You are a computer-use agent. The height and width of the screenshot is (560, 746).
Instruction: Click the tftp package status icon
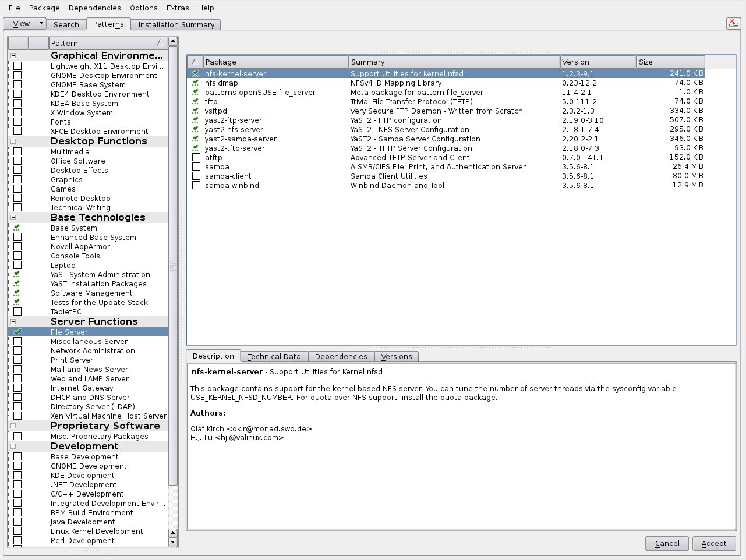click(x=196, y=102)
